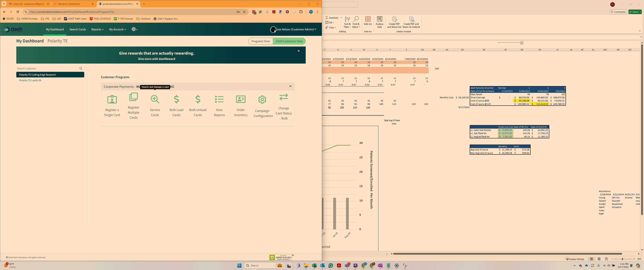Collapse the Excel ribbon with chevron

tap(640, 31)
